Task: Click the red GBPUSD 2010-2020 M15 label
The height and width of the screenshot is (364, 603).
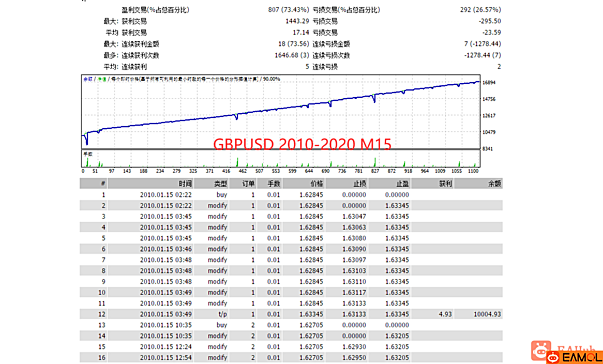Action: point(302,144)
